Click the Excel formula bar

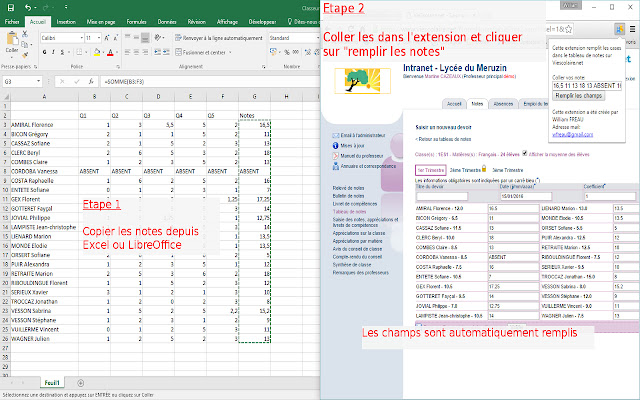click(210, 81)
